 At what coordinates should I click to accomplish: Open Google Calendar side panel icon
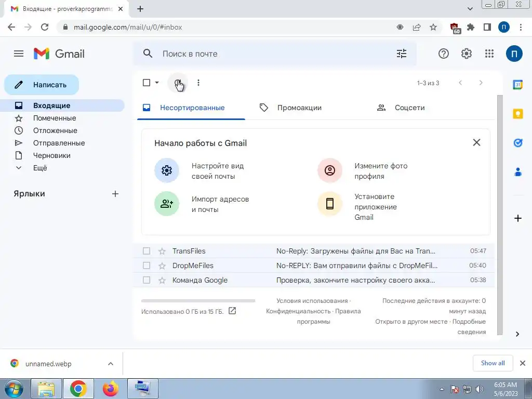click(518, 85)
